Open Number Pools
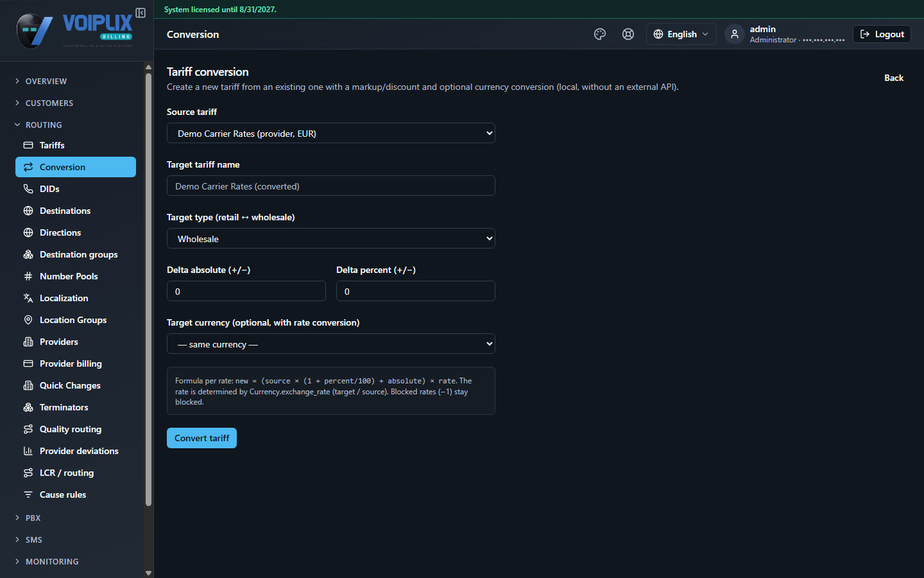The image size is (924, 578). pos(76,276)
